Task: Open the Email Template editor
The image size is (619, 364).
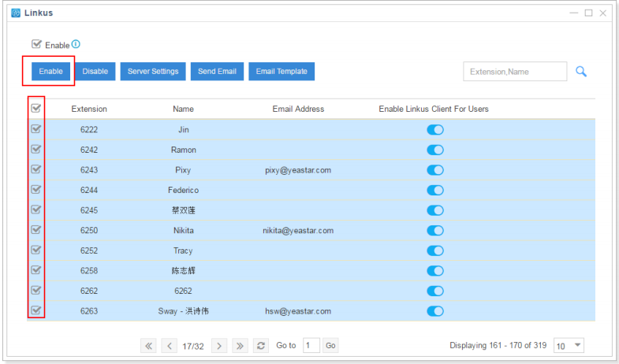Action: [x=282, y=72]
